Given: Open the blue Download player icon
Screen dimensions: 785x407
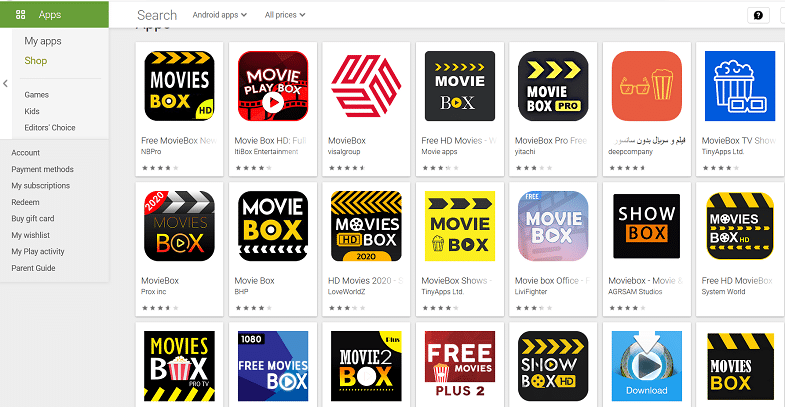Looking at the screenshot, I should (x=647, y=366).
